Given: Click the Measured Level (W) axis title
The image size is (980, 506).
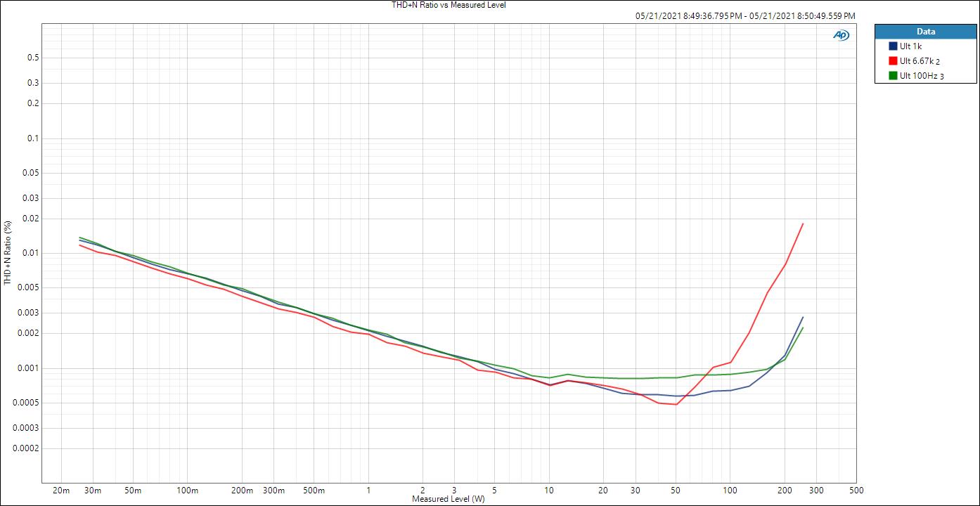Looking at the screenshot, I should pos(449,499).
